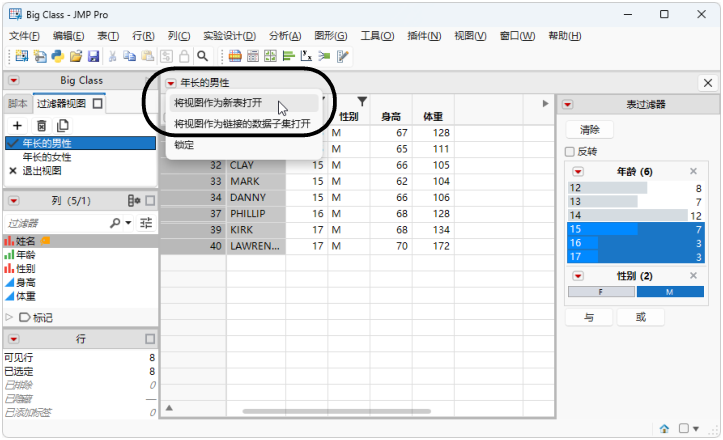The width and height of the screenshot is (723, 440).
Task: Click the data table horizontal scrollbar
Action: 337,411
